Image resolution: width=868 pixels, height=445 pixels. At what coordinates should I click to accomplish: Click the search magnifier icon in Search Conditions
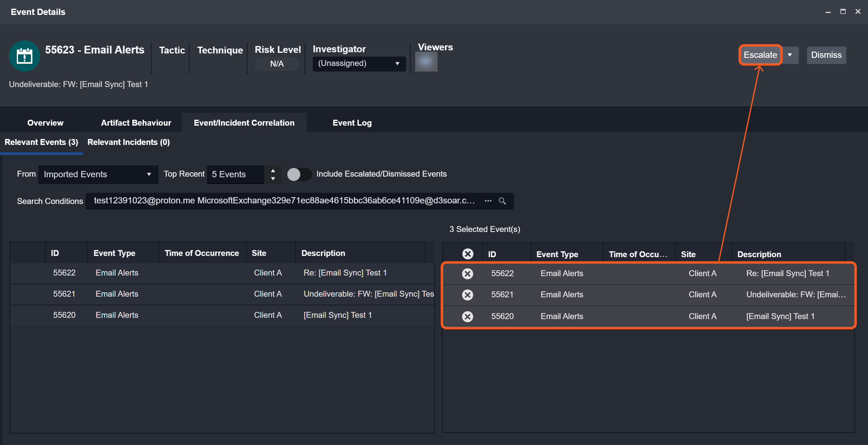(502, 201)
